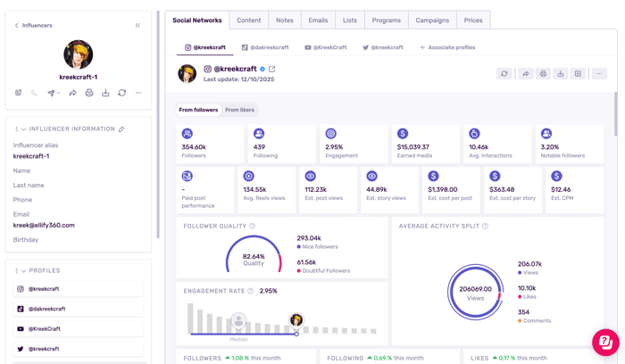625x364 pixels.
Task: Open the send dropdown arrow in left panel
Action: [58, 93]
